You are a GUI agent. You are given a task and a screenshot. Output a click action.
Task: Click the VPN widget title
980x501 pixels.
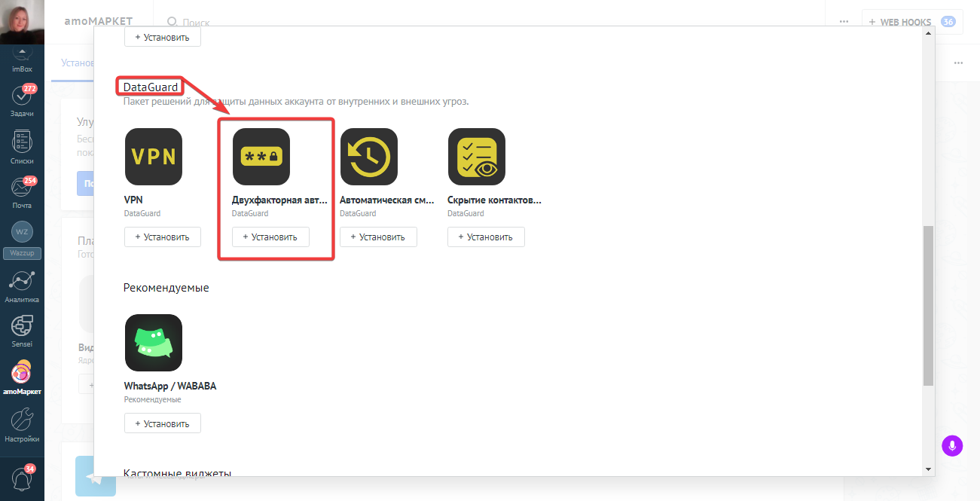tap(133, 200)
